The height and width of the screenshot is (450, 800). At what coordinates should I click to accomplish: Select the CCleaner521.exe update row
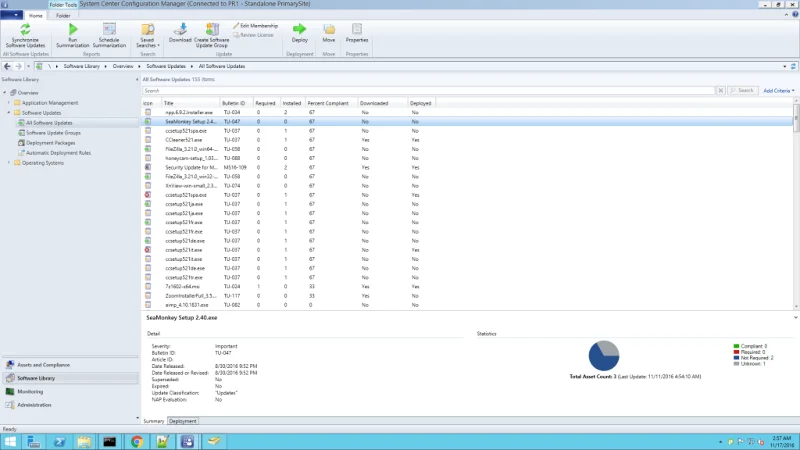[x=467, y=140]
